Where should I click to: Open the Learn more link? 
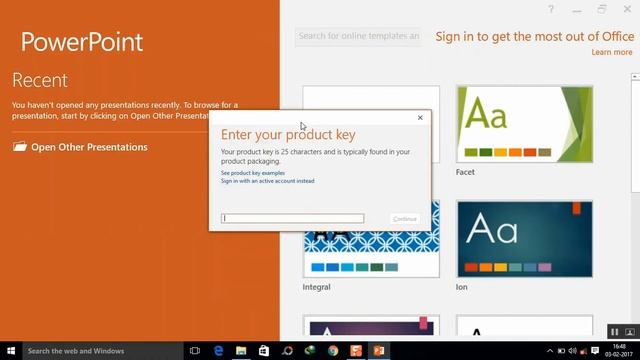612,52
